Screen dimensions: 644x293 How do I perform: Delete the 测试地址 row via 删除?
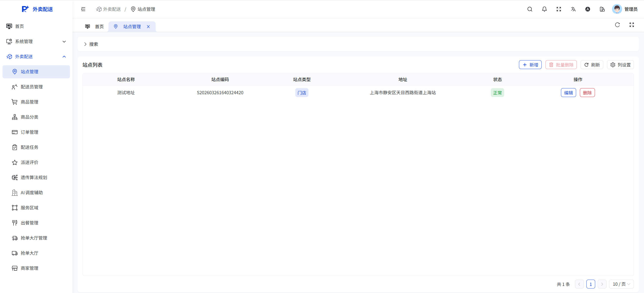click(587, 93)
